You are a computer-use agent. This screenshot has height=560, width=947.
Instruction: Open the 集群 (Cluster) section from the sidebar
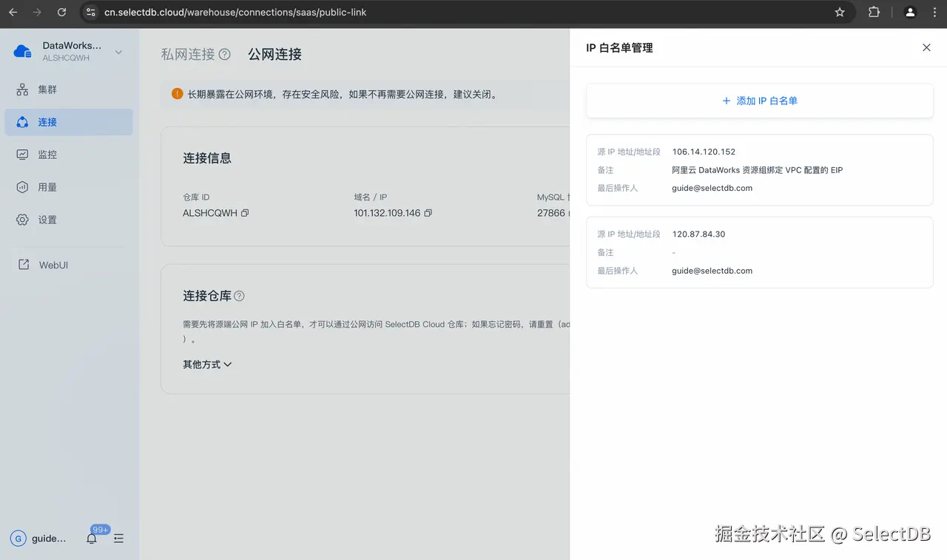44,89
